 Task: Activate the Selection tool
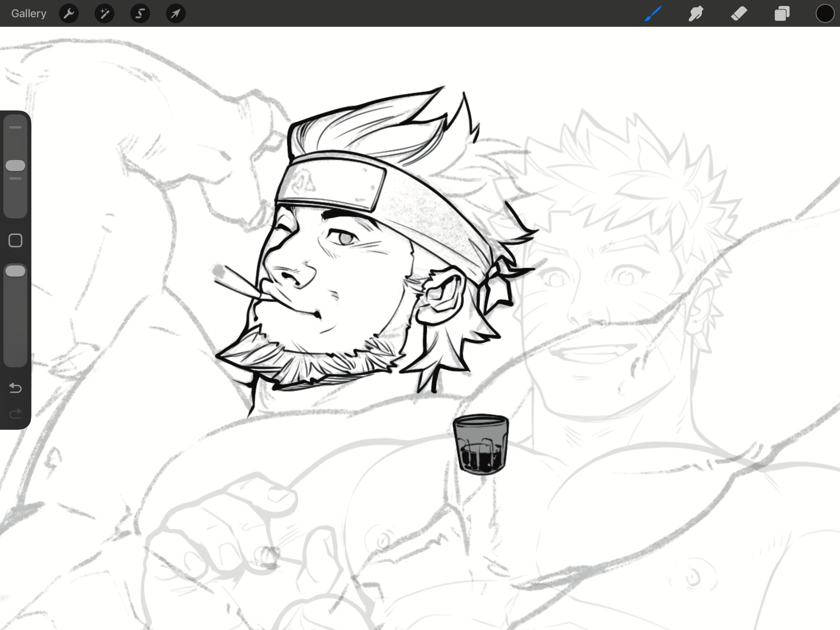tap(140, 14)
